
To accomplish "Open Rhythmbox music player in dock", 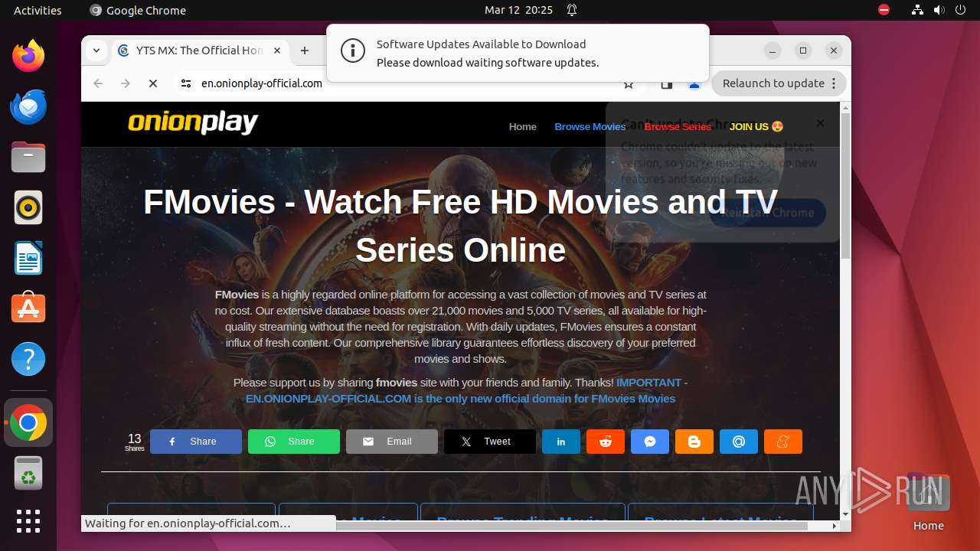I will pyautogui.click(x=28, y=207).
